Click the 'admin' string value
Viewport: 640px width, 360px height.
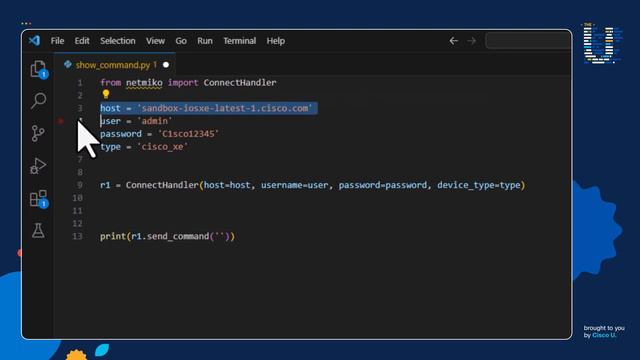pyautogui.click(x=155, y=121)
